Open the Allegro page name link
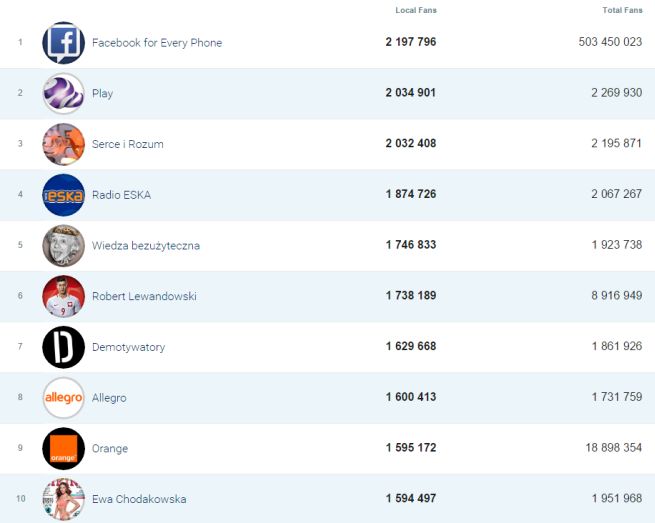The image size is (655, 523). pyautogui.click(x=109, y=398)
